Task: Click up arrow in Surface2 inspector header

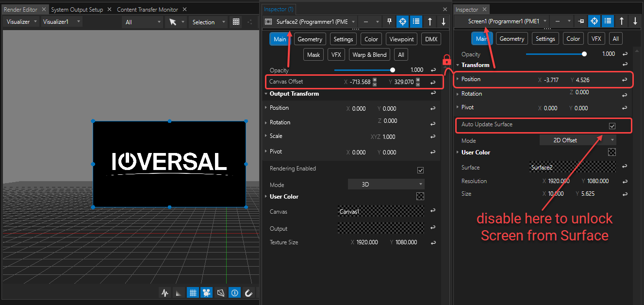Action: point(430,21)
